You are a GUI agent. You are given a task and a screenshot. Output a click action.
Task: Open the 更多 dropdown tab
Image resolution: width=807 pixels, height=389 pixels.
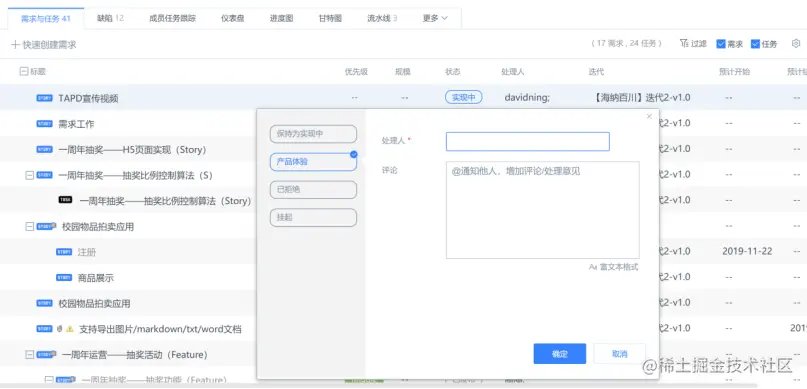point(435,18)
